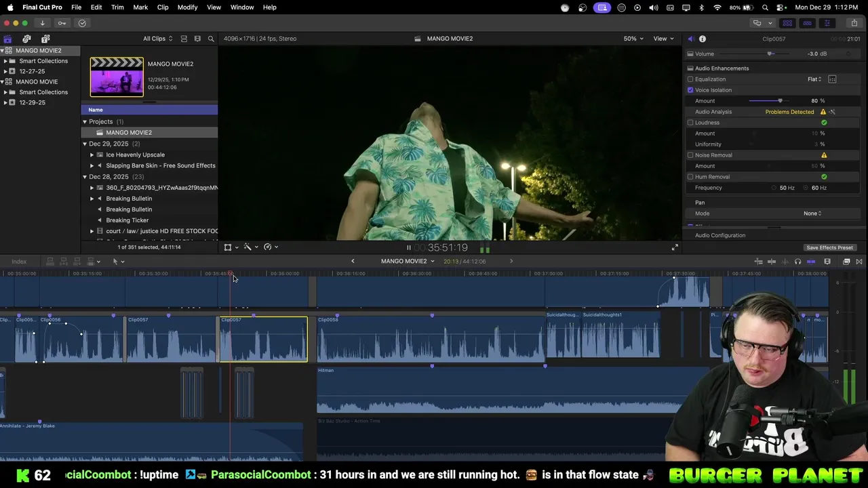Open the All Clips filter dropdown

point(157,39)
